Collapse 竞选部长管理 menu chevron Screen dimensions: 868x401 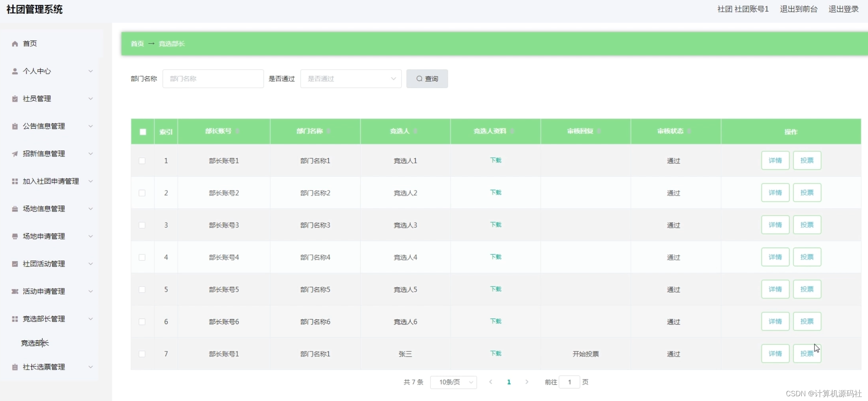point(90,319)
